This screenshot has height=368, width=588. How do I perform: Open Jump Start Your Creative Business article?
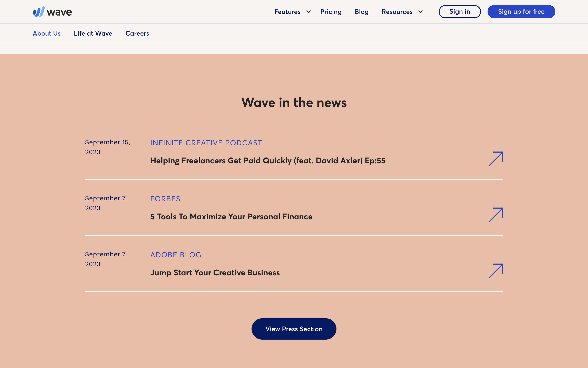tap(215, 273)
